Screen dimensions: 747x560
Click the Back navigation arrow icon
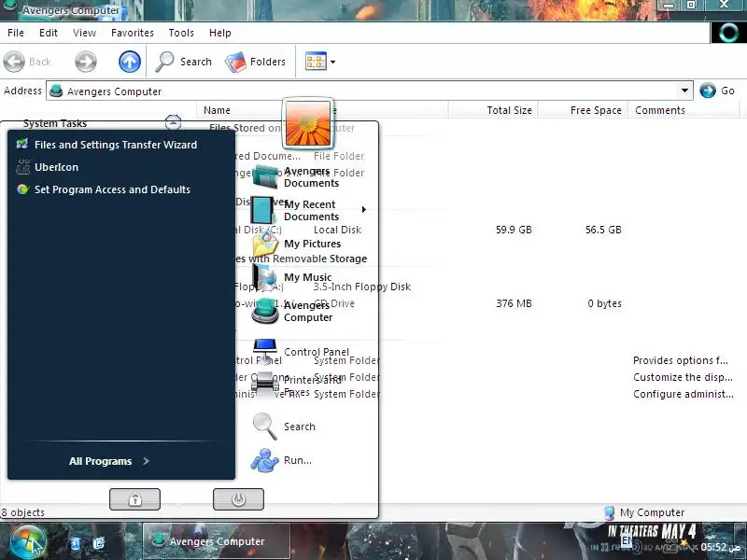pyautogui.click(x=14, y=62)
